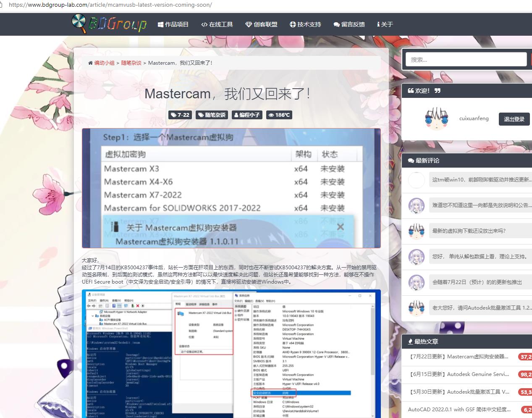Screen dimensions: 532x418
Task: Open the system information screenshot image
Action: 231,354
